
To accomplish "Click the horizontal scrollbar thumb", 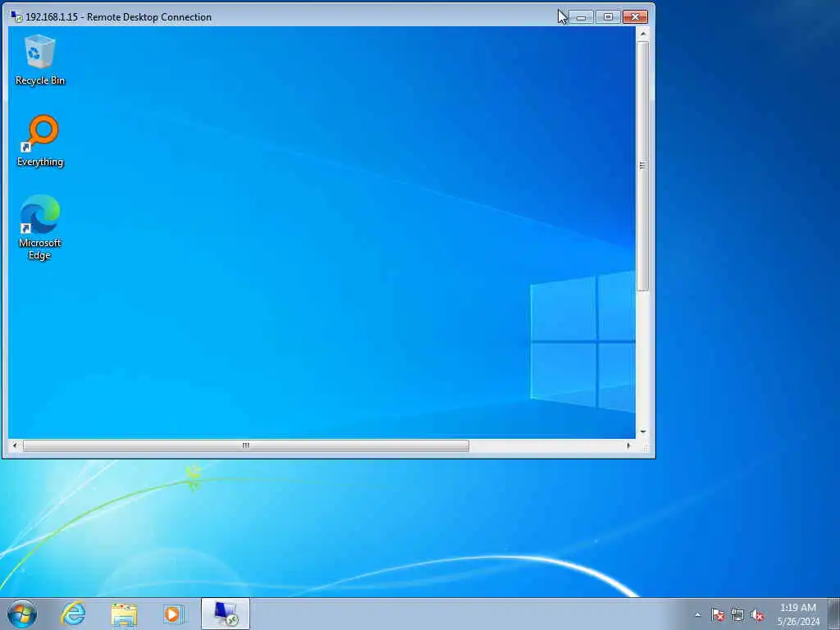I will [x=246, y=445].
